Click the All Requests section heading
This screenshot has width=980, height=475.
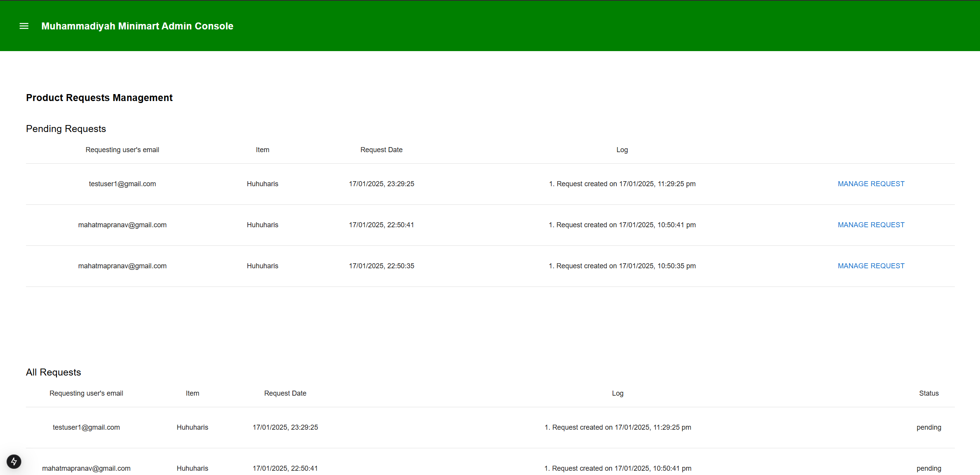coord(53,372)
